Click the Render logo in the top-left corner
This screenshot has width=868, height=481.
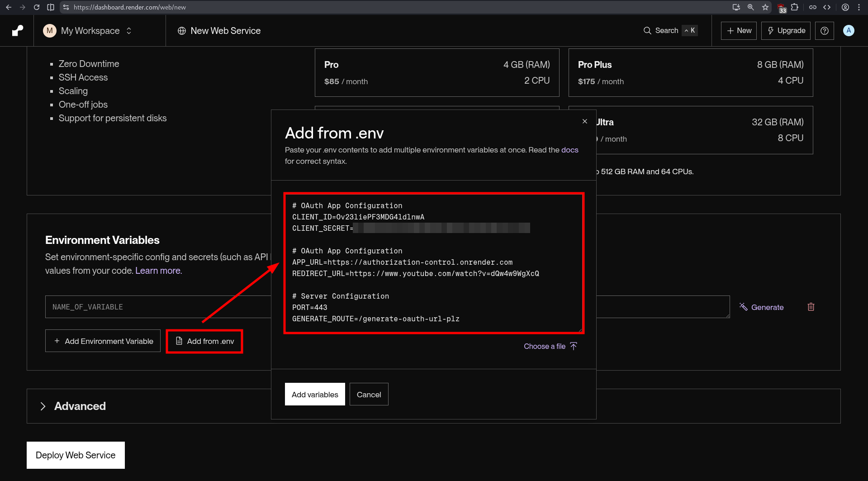pyautogui.click(x=17, y=30)
